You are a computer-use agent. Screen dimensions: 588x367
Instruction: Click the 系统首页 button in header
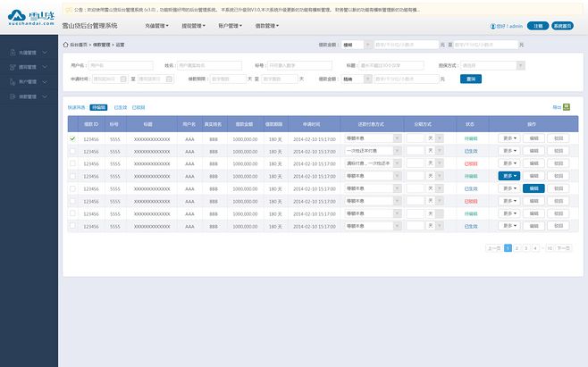[562, 26]
